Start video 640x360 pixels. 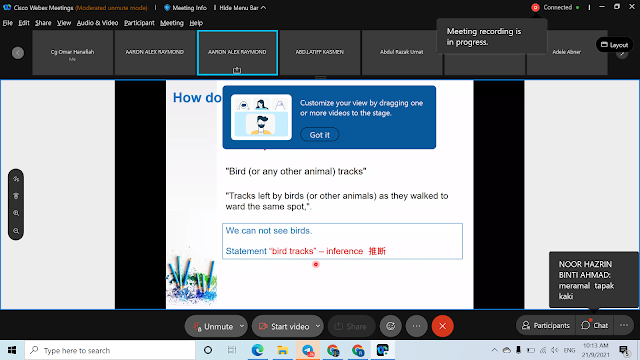pos(284,326)
